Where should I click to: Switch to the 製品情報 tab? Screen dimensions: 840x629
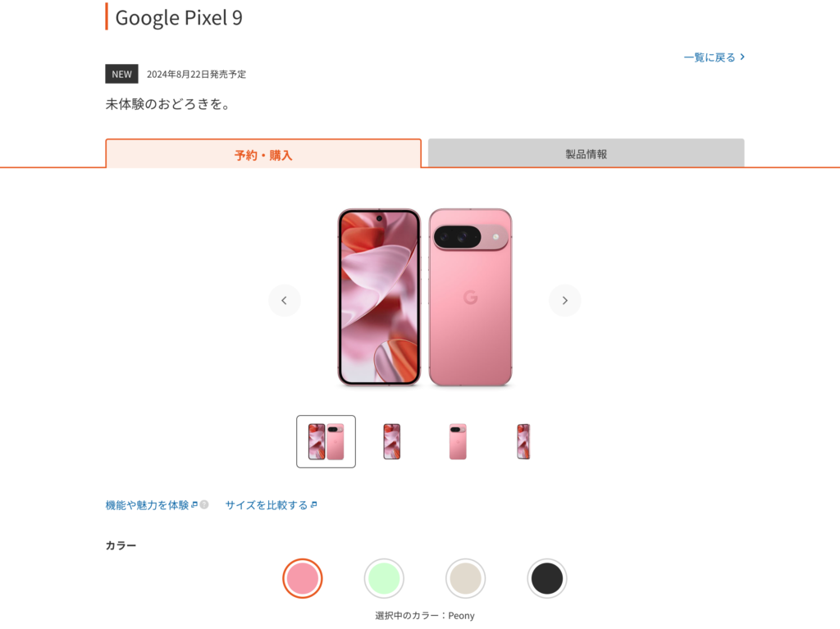coord(586,153)
